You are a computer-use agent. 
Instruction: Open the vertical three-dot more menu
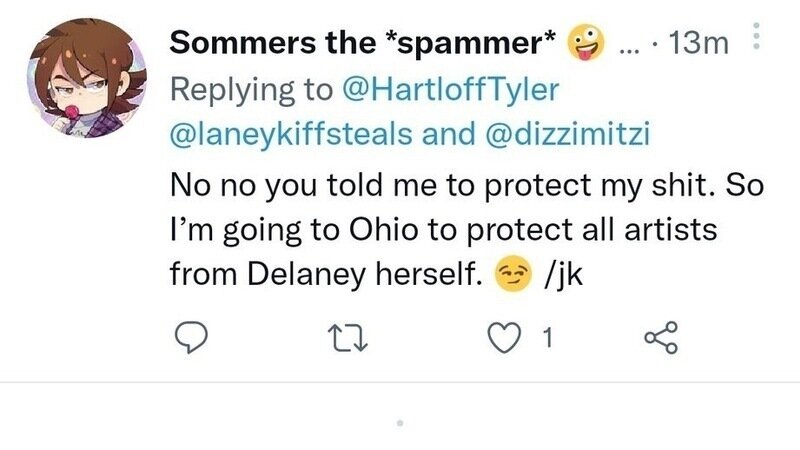(756, 40)
